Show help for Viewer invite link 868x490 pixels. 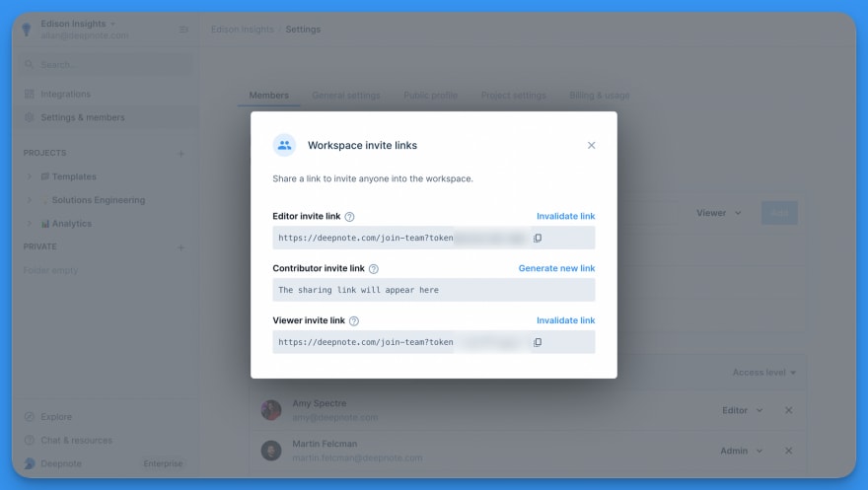pyautogui.click(x=354, y=320)
